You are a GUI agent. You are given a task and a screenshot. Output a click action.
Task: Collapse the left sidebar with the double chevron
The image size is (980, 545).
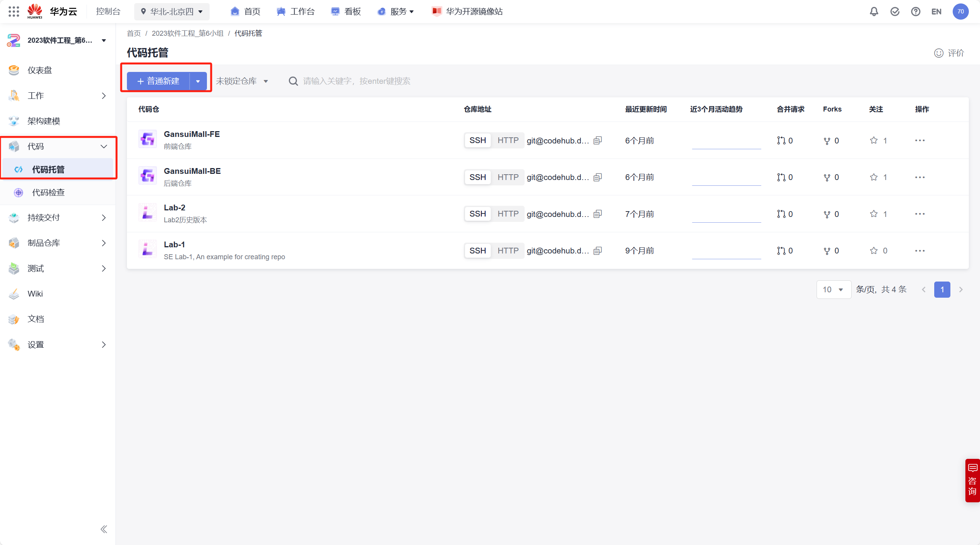click(103, 529)
